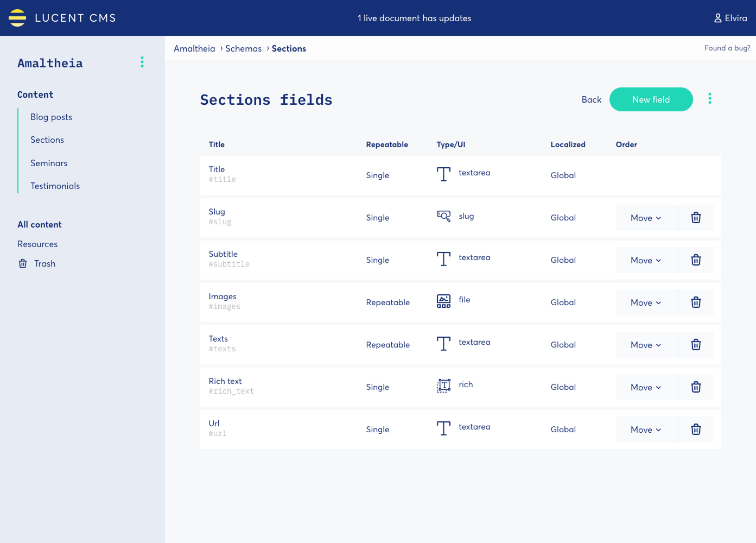Image resolution: width=756 pixels, height=543 pixels.
Task: Expand Move dropdown in the Url row
Action: pos(646,430)
